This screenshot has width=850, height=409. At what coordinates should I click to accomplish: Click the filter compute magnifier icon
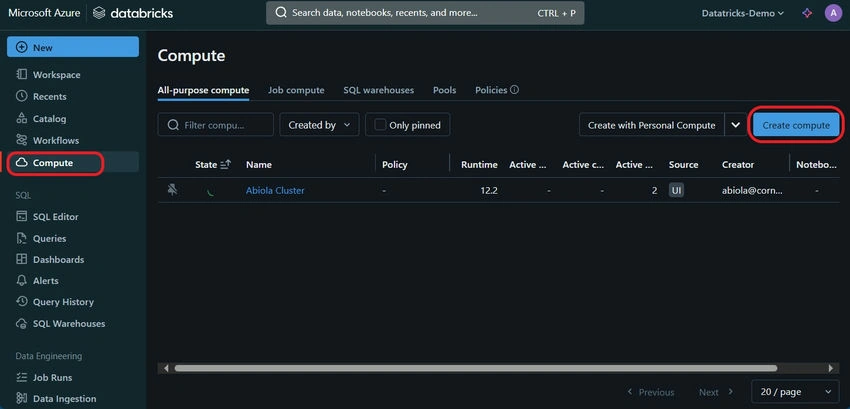click(x=173, y=125)
